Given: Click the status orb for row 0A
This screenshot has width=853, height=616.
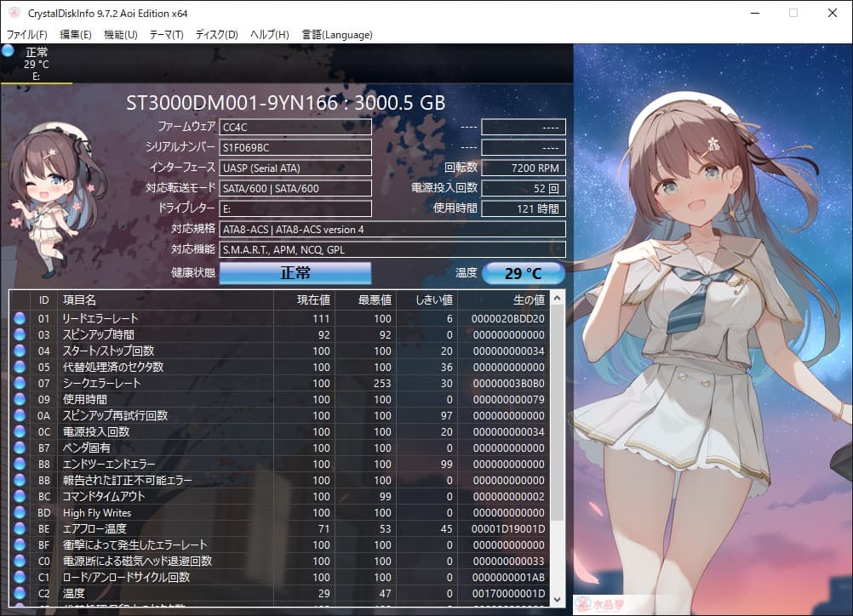Looking at the screenshot, I should click(20, 415).
